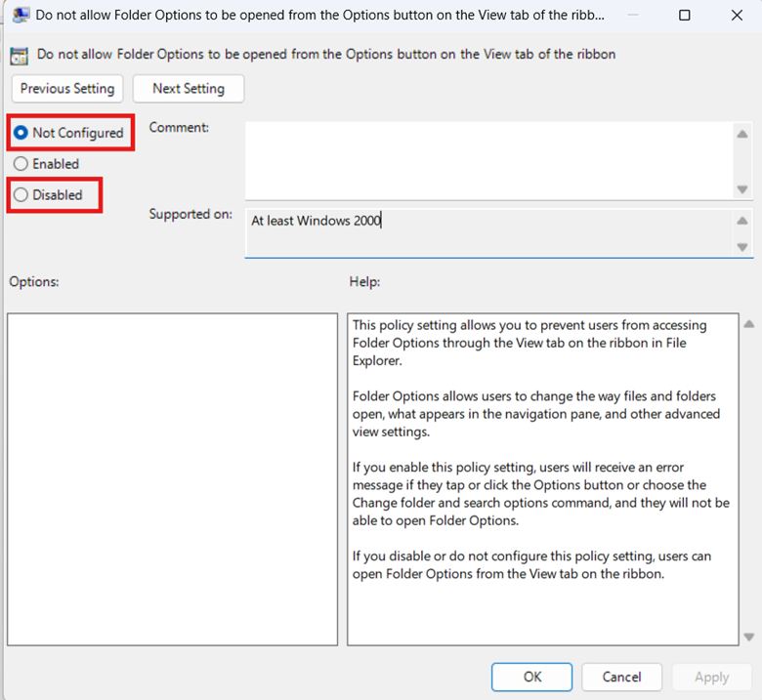Jump to the Next Setting
This screenshot has width=762, height=700.
point(188,88)
